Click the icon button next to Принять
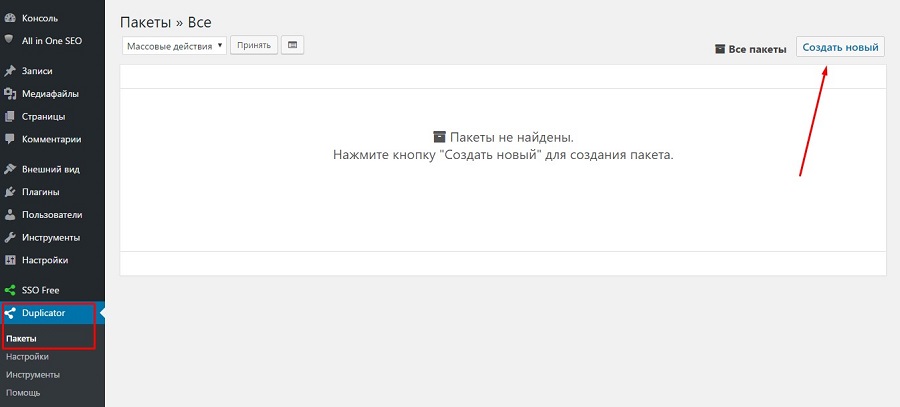The height and width of the screenshot is (407, 900). pos(293,45)
